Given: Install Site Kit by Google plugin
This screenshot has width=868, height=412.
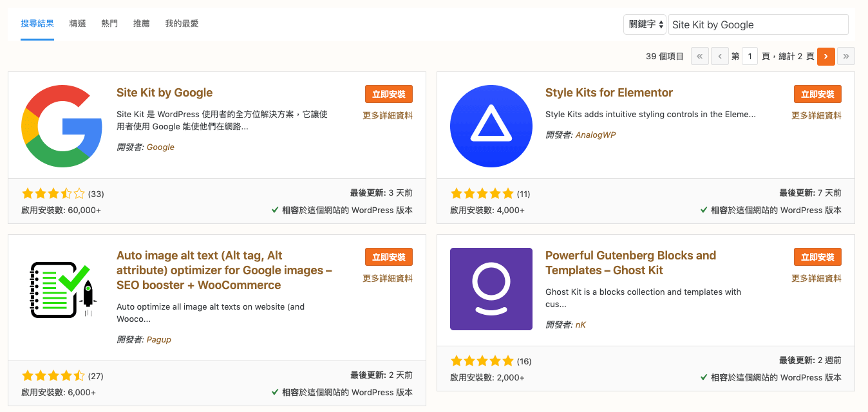Looking at the screenshot, I should click(x=389, y=94).
